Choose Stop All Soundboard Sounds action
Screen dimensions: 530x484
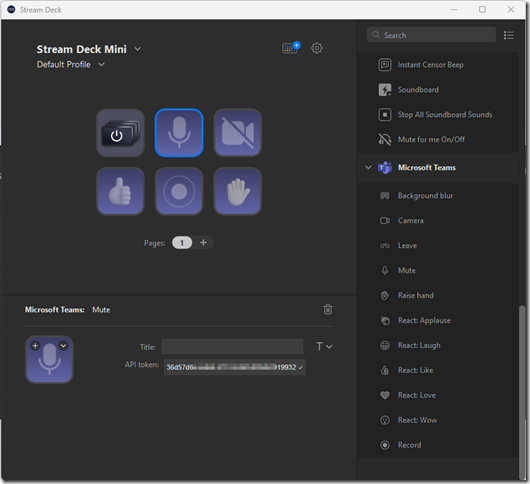click(x=437, y=115)
